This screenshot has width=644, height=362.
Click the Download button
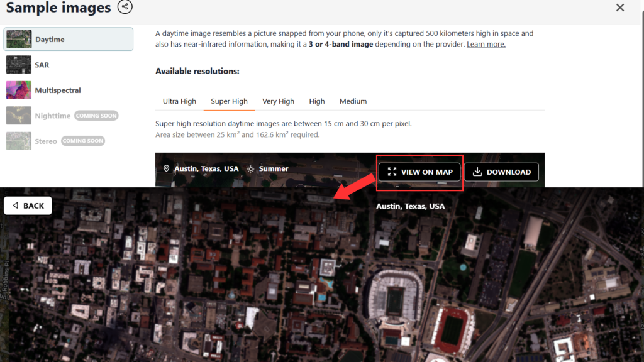501,172
